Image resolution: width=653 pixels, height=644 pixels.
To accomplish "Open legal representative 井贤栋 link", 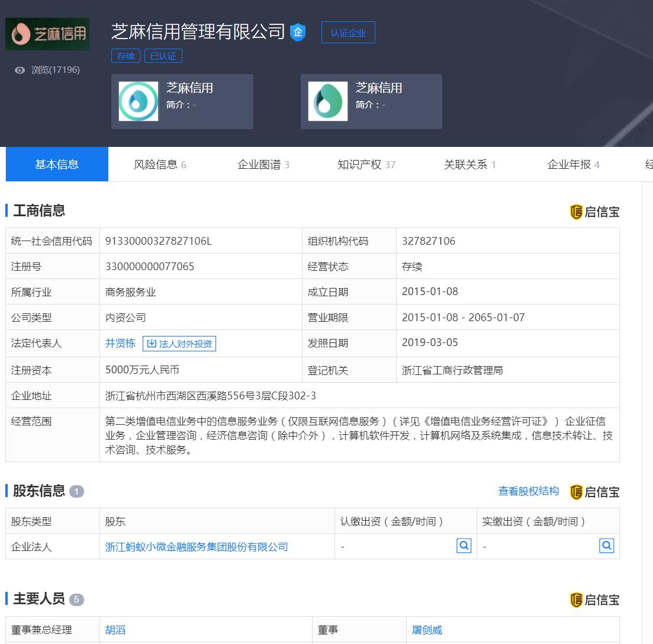I will pos(120,343).
